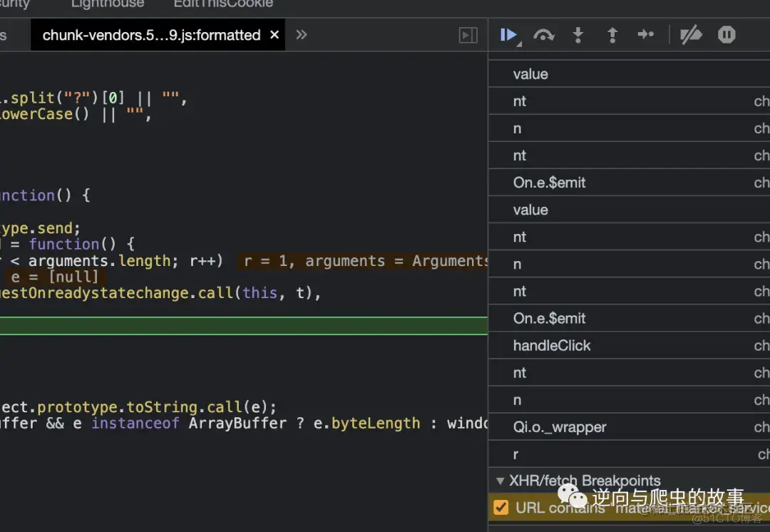Viewport: 770px width, 532px height.
Task: Collapse XHR/fetch Breakpoints section
Action: [500, 481]
